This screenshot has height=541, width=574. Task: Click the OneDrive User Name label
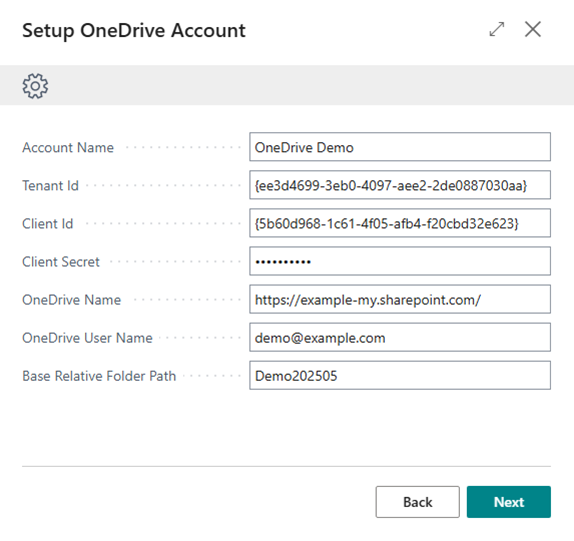[87, 338]
